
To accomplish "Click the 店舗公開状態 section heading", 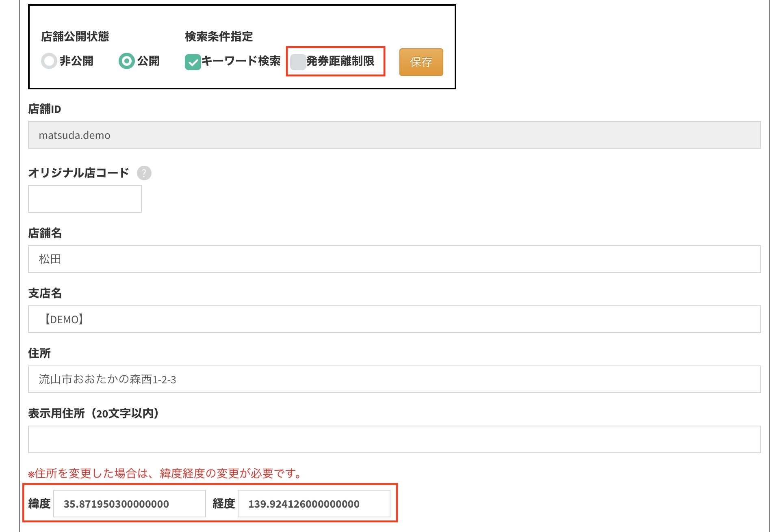I will (x=75, y=37).
